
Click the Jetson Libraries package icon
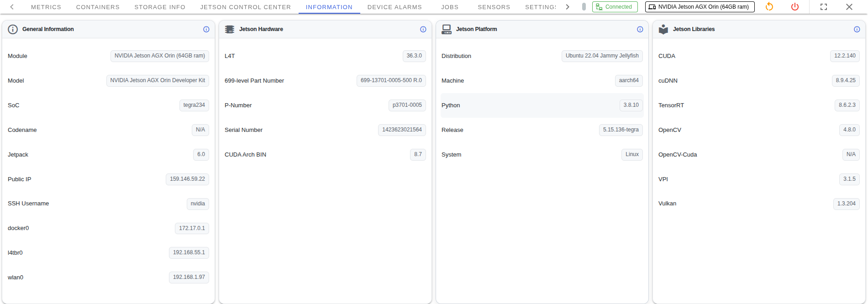663,29
